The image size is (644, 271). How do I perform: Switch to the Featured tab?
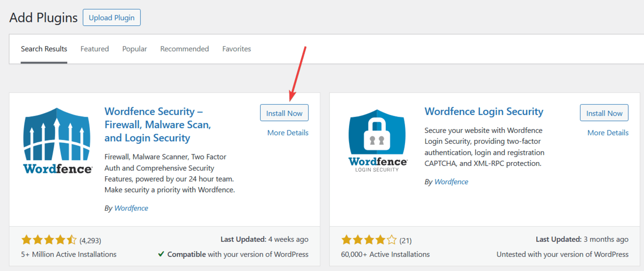coord(94,48)
